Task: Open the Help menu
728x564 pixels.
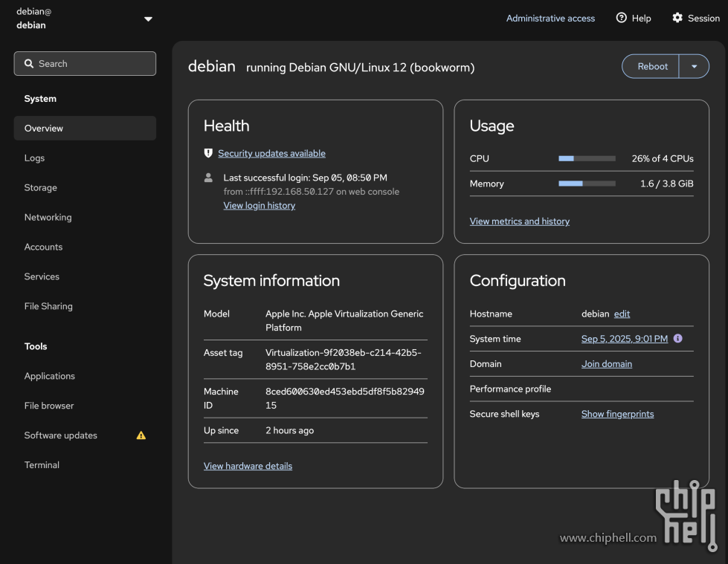Action: [634, 18]
